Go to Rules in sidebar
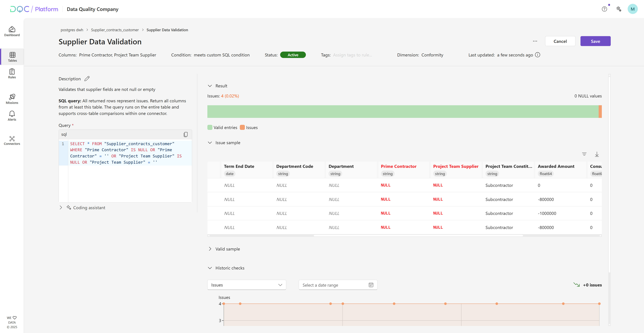The image size is (644, 333). point(12,73)
